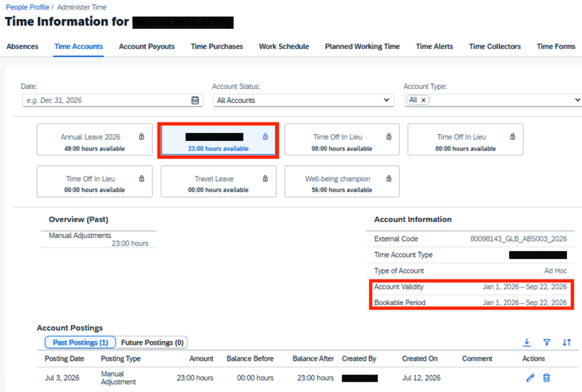Viewport: 582px width, 392px height.
Task: Click the Amount column header
Action: (201, 358)
